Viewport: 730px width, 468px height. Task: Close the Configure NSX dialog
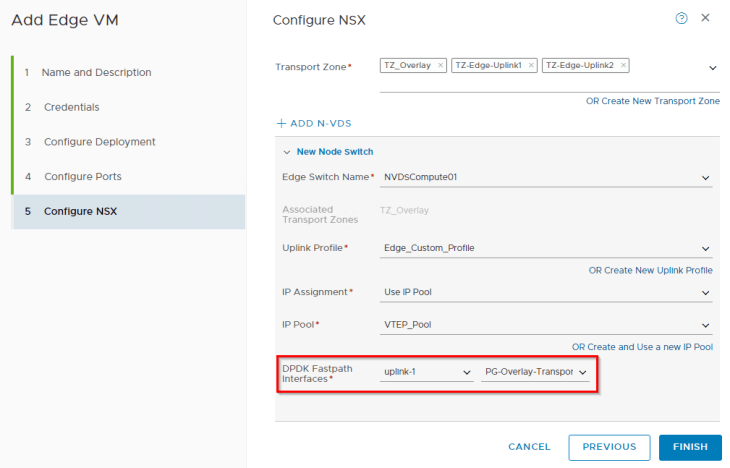click(x=706, y=18)
